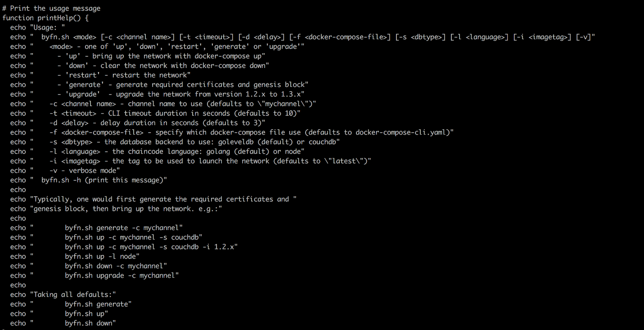Click the 'restart the network' text
Screen dimensions: 644x330
149,75
